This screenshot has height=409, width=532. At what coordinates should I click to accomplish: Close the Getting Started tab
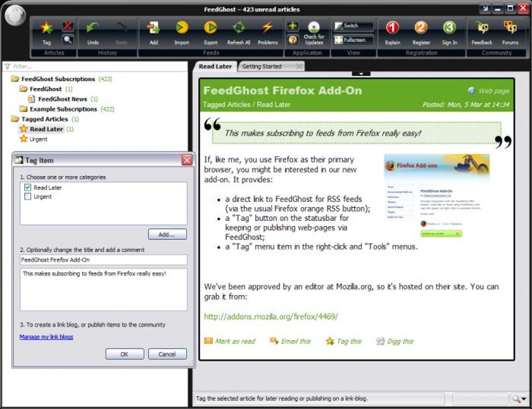tap(299, 66)
